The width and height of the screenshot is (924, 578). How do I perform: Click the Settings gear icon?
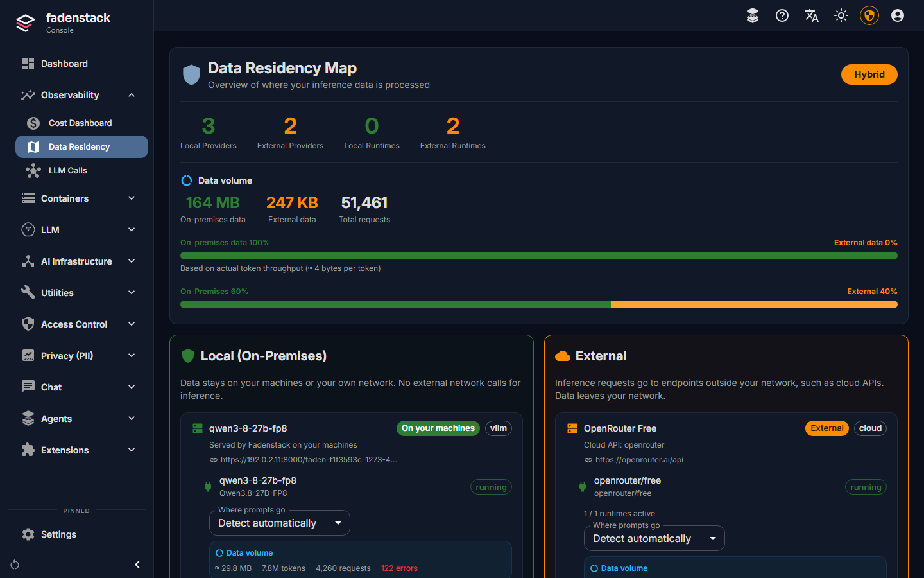pos(28,534)
